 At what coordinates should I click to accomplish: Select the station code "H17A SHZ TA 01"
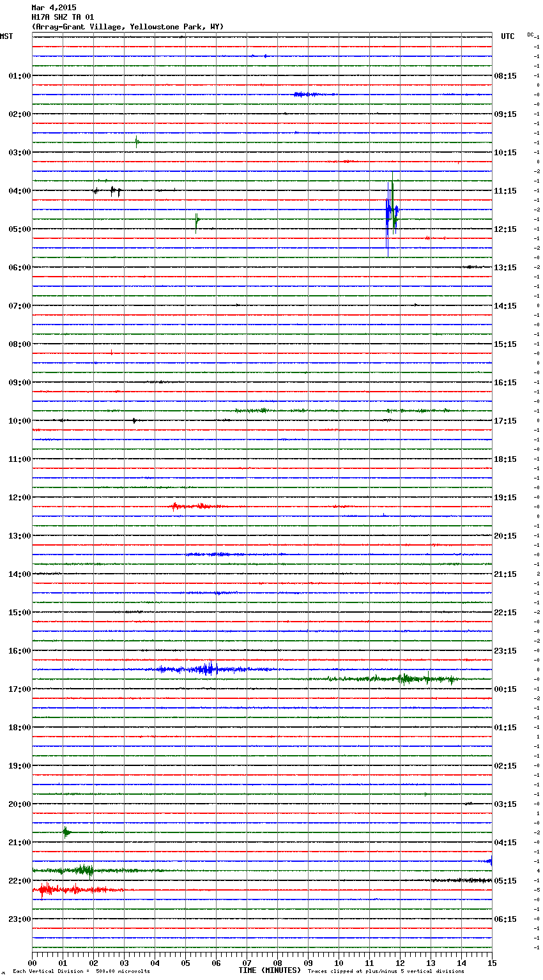(x=63, y=17)
